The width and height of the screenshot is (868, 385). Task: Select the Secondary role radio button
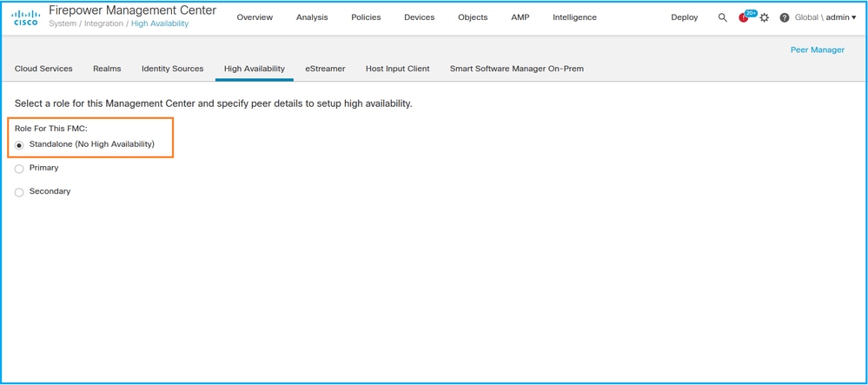pos(19,192)
